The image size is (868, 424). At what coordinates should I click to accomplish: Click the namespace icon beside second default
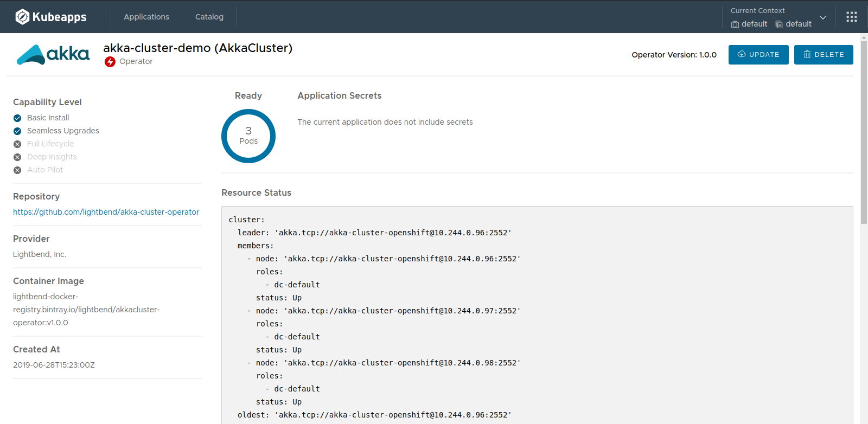[x=779, y=24]
